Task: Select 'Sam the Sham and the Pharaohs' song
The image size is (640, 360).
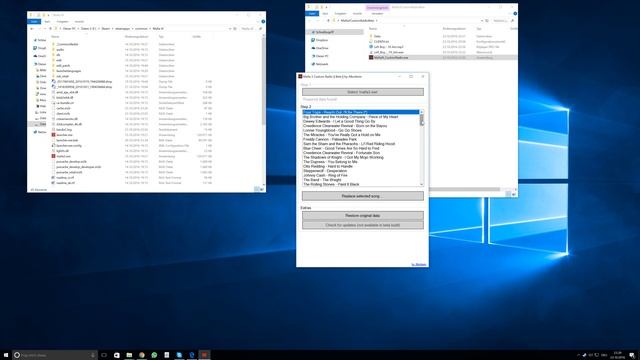Action: 349,144
